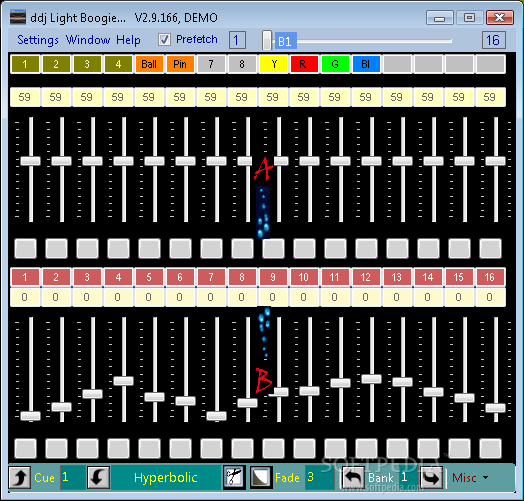Select the orange Ball channel label
Image resolution: width=524 pixels, height=501 pixels.
[149, 64]
